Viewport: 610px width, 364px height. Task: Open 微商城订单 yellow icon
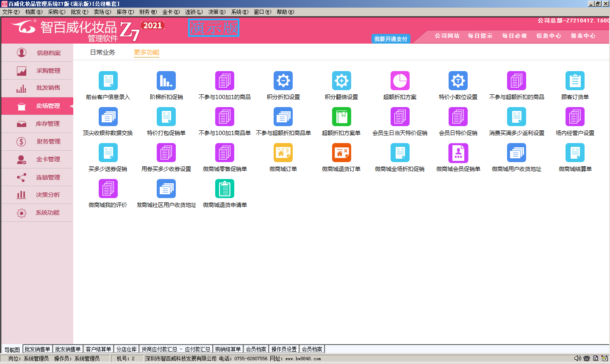[x=283, y=153]
